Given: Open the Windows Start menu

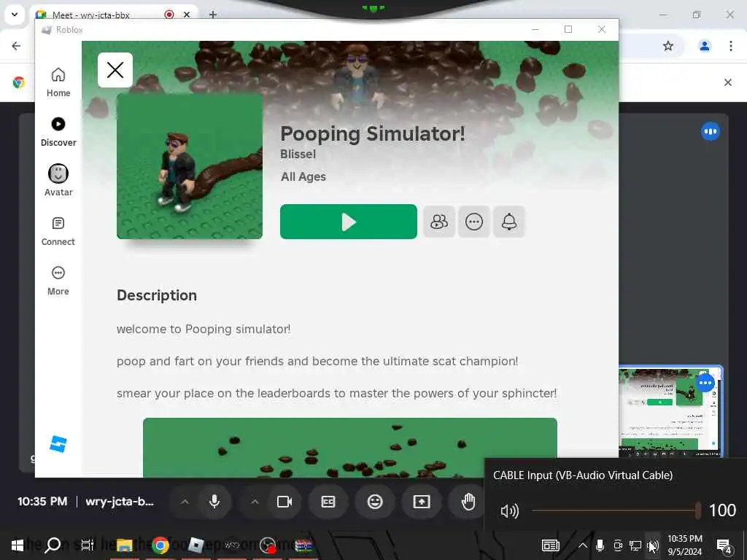Looking at the screenshot, I should pyautogui.click(x=18, y=545).
